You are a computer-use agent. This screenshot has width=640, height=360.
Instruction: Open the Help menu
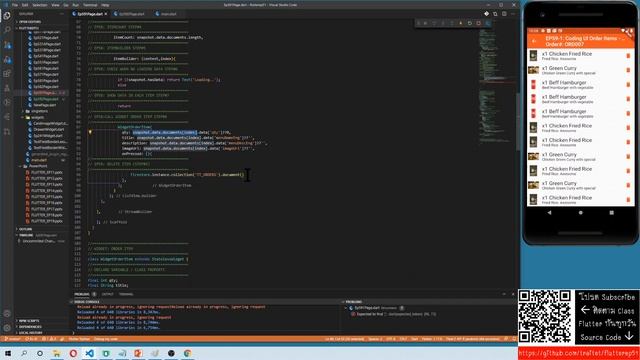[105, 5]
